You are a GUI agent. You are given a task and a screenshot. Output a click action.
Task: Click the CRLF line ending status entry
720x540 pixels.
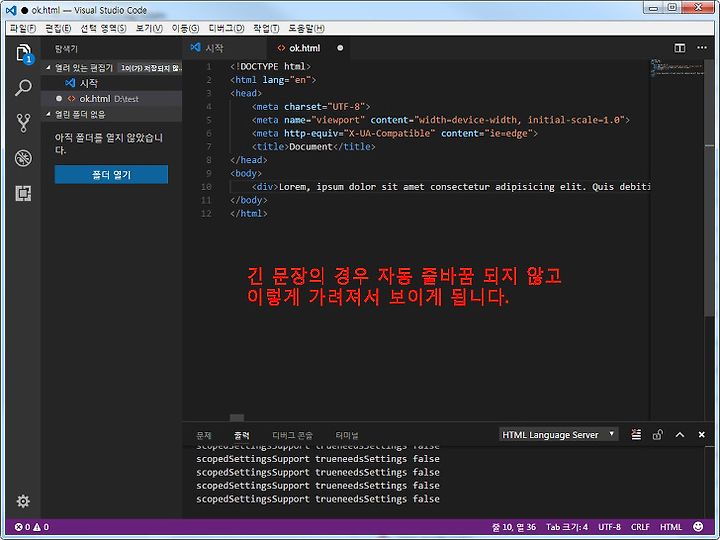click(640, 527)
